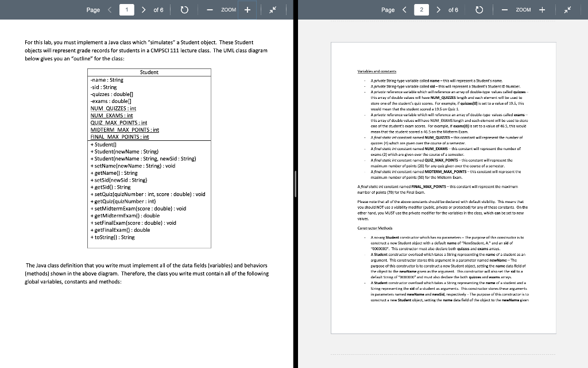Click the next-page chevron in the right toolbar

[438, 10]
